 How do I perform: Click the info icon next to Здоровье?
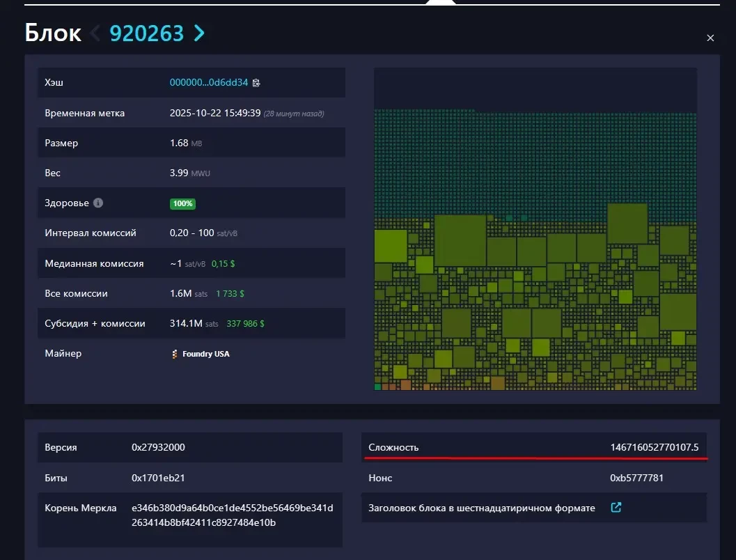pyautogui.click(x=98, y=203)
